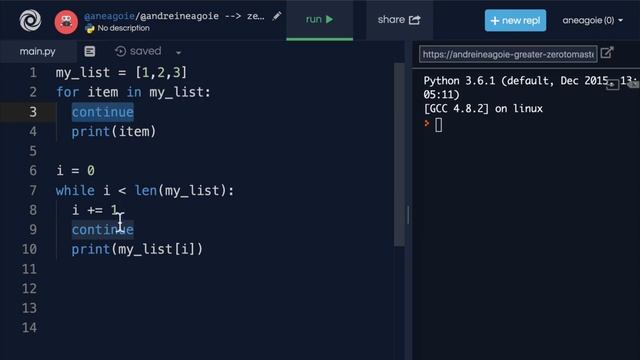
Task: Expand the dropdown arrow next to saved
Action: pos(178,53)
